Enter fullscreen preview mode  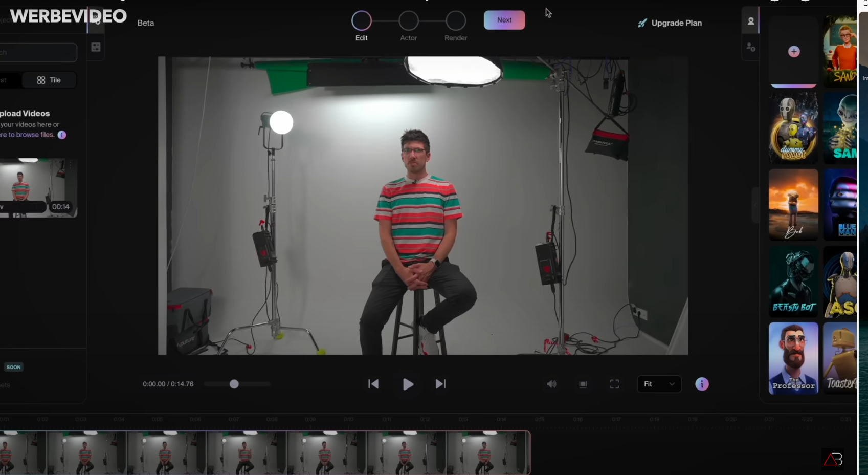[x=614, y=384]
